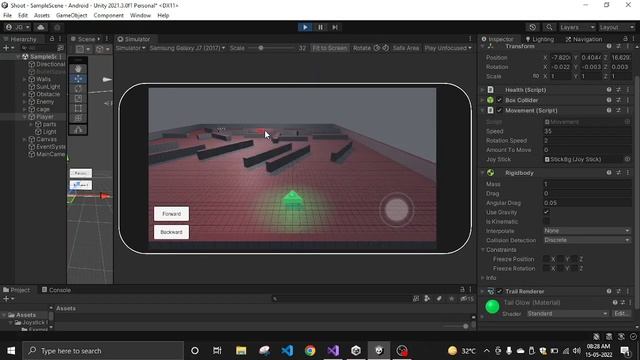This screenshot has width=640, height=360.
Task: Open Box Collider component kebab menu
Action: coord(628,100)
